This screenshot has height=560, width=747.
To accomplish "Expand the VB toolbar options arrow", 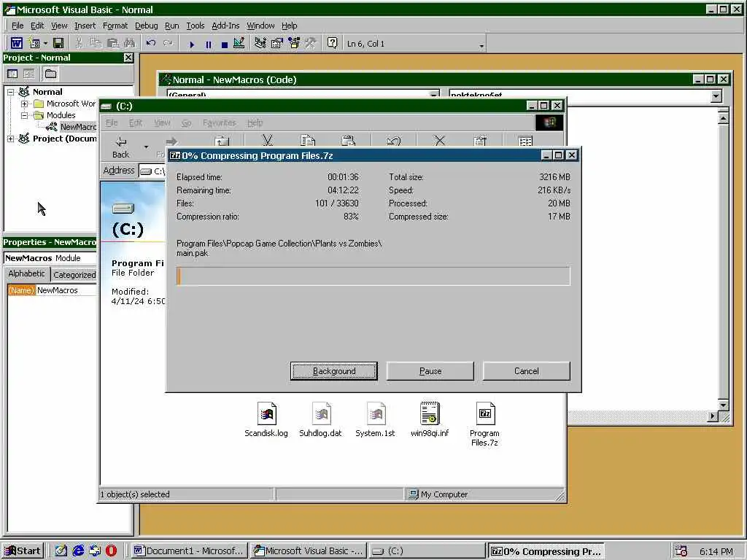I will click(x=481, y=46).
